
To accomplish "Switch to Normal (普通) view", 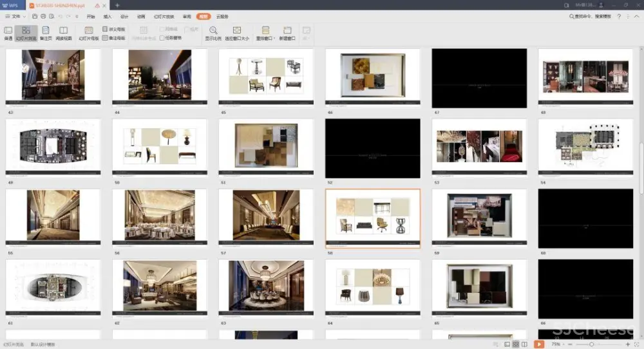I will (8, 33).
